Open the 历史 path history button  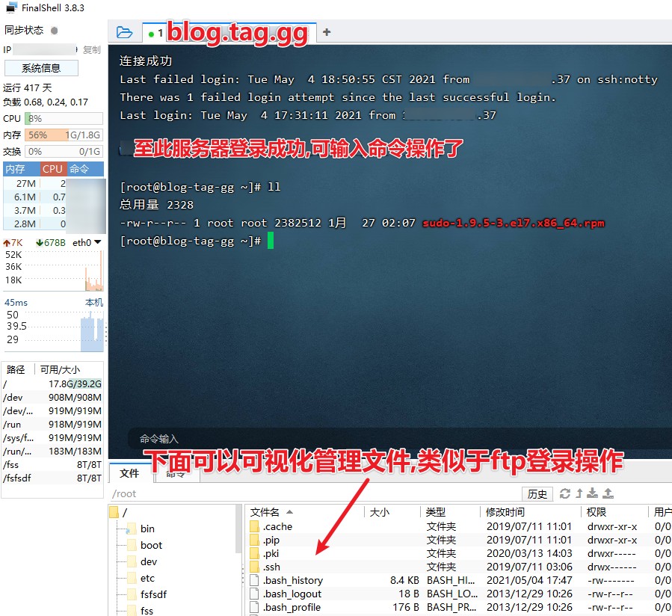[x=537, y=493]
